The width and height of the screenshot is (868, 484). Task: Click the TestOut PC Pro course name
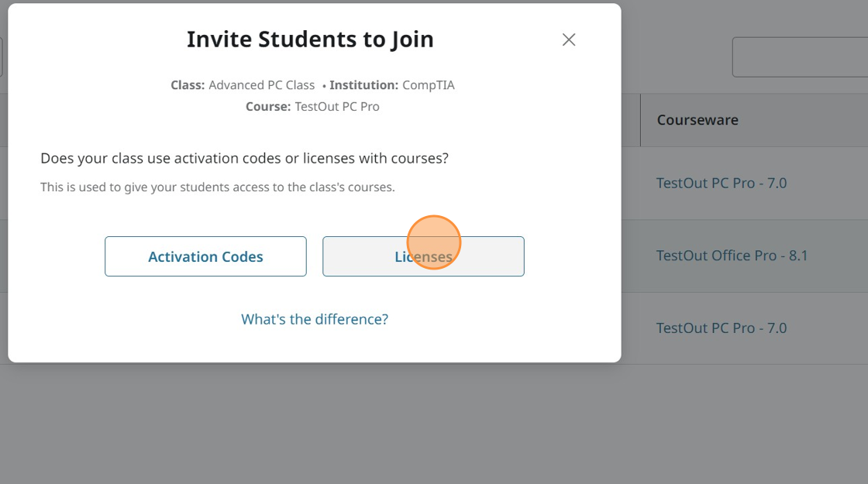coord(337,107)
